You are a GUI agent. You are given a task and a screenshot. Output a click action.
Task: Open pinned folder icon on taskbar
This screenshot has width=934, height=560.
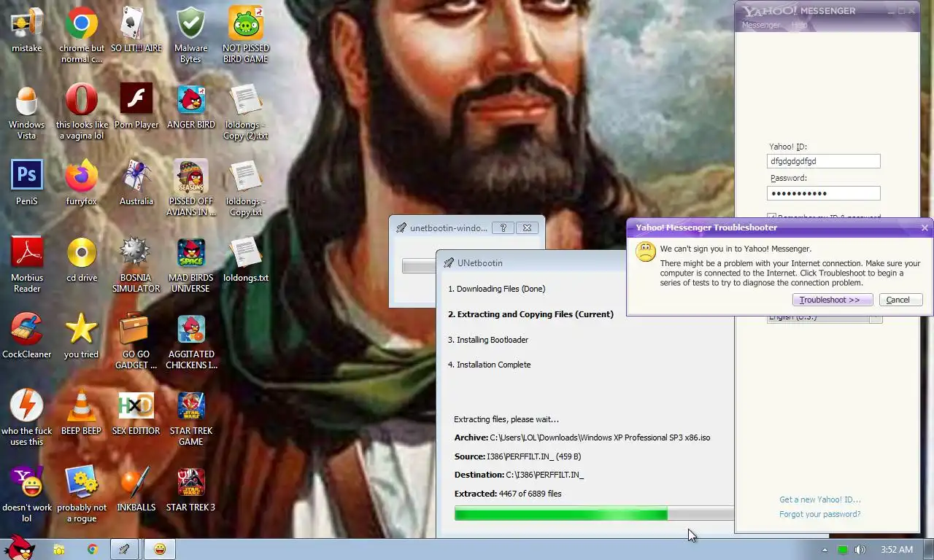point(59,549)
